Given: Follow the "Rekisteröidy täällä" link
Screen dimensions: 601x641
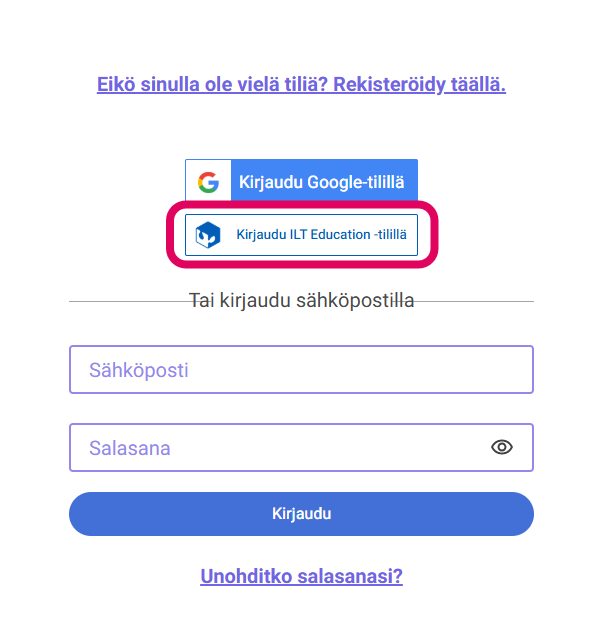Looking at the screenshot, I should [x=419, y=84].
